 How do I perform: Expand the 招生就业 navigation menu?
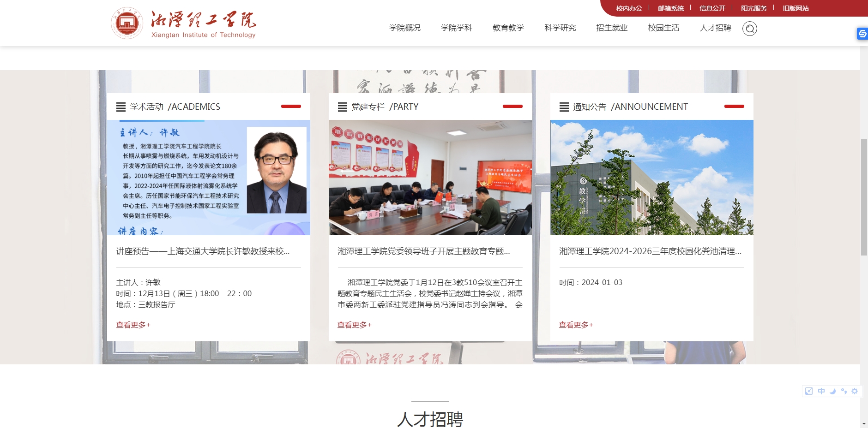(x=611, y=28)
